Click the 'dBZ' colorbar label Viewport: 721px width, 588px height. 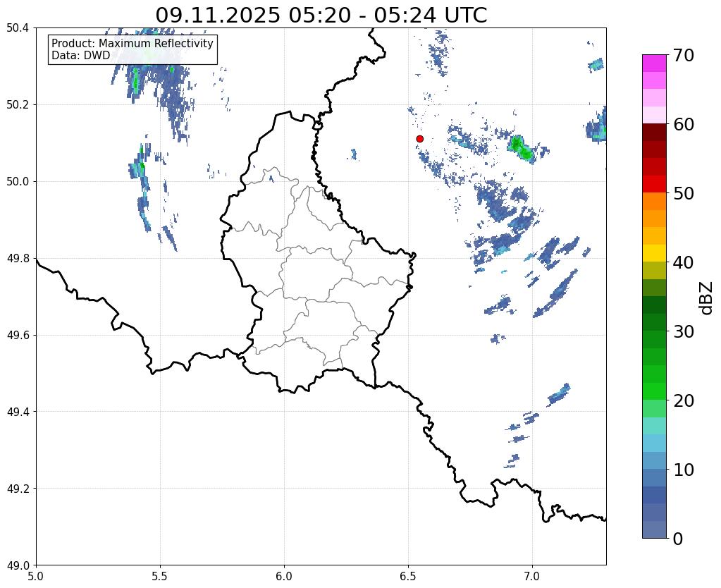[x=707, y=299]
